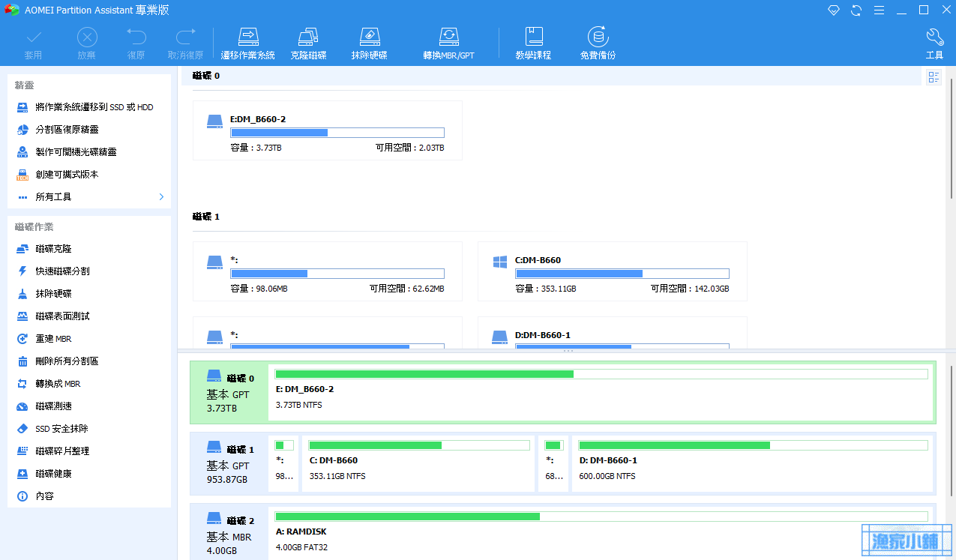Select 轉換成 MBR operation
The image size is (956, 560).
(89, 384)
